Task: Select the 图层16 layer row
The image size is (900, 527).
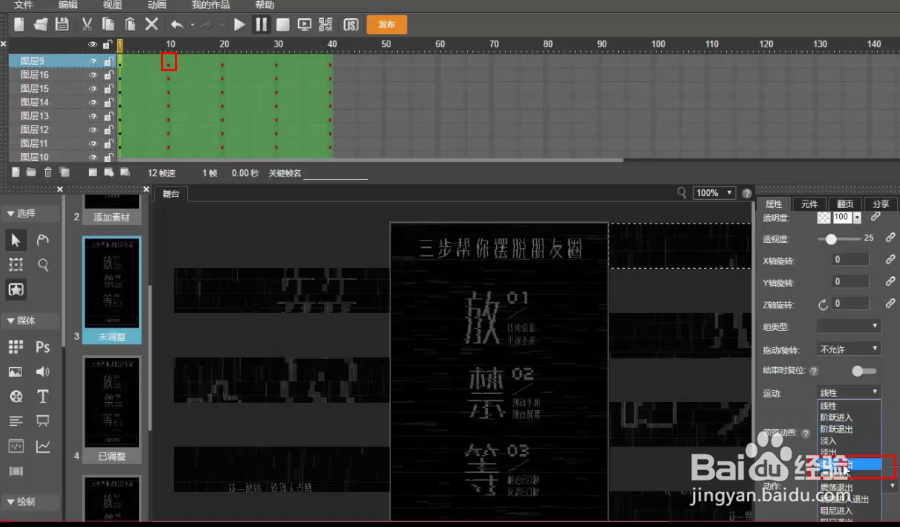Action: 62,75
